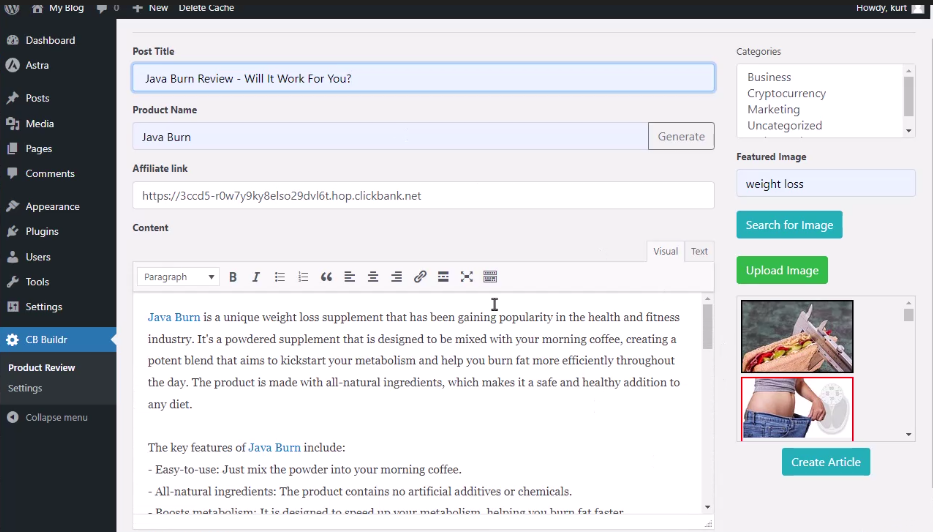Visit My Blog site link
Screen dimensions: 933x532
point(58,8)
